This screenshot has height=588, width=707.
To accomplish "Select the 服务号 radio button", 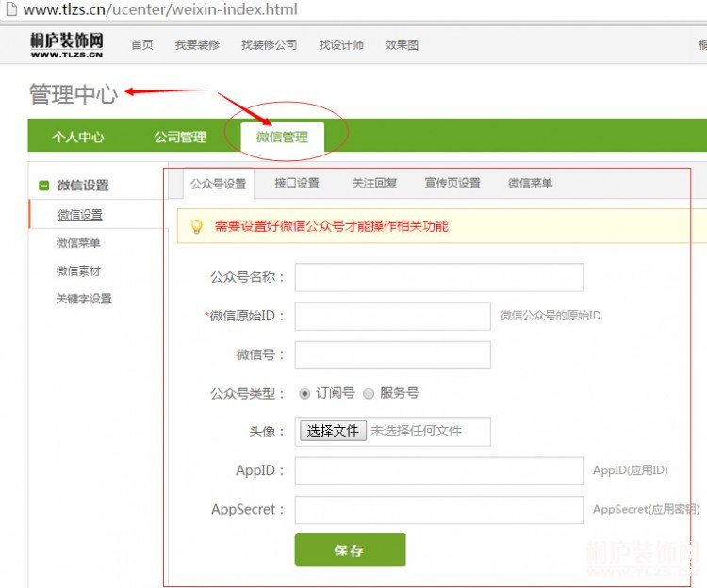I will (x=369, y=393).
